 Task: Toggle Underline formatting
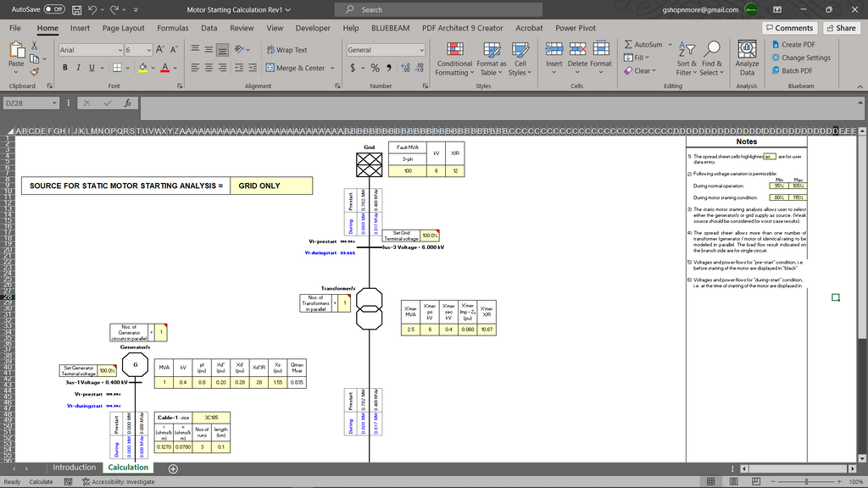(92, 68)
